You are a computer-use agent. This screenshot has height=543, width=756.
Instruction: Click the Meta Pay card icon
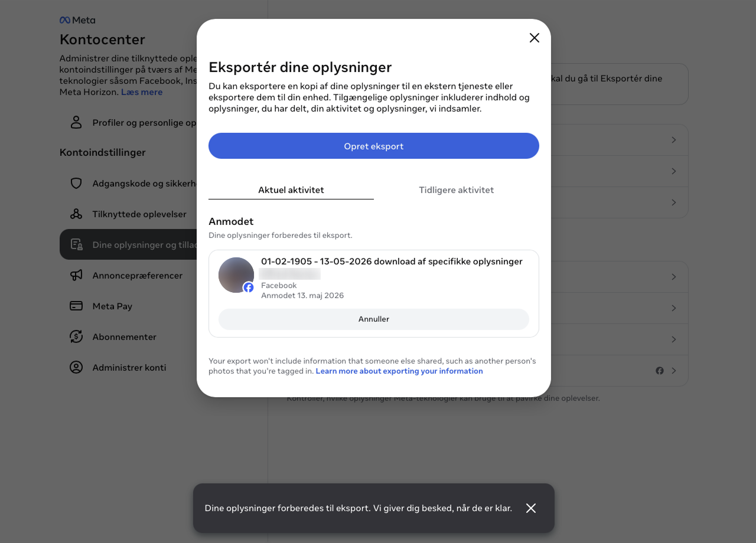point(76,306)
